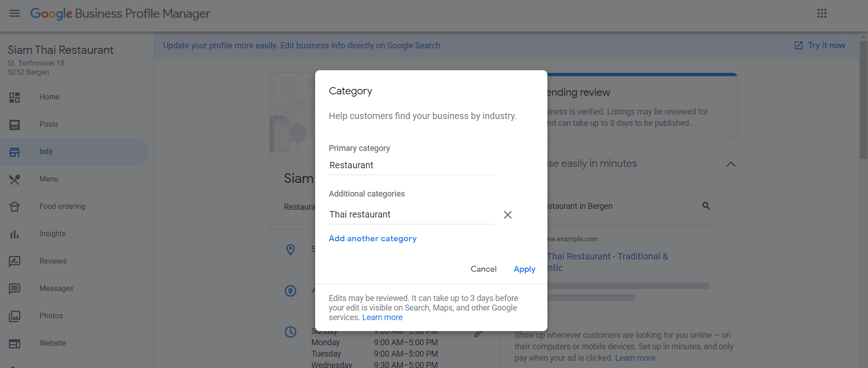This screenshot has width=868, height=368.
Task: Click the Photos gallery icon
Action: tap(15, 316)
